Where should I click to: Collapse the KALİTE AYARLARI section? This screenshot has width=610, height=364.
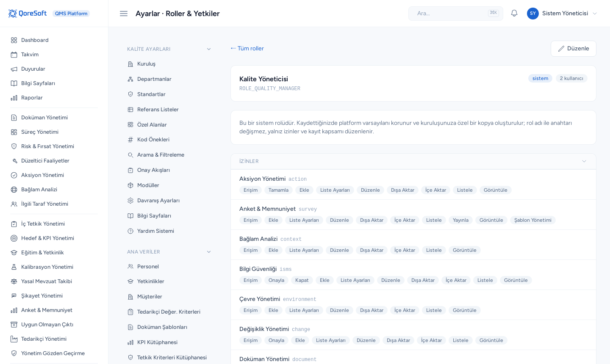click(x=209, y=49)
